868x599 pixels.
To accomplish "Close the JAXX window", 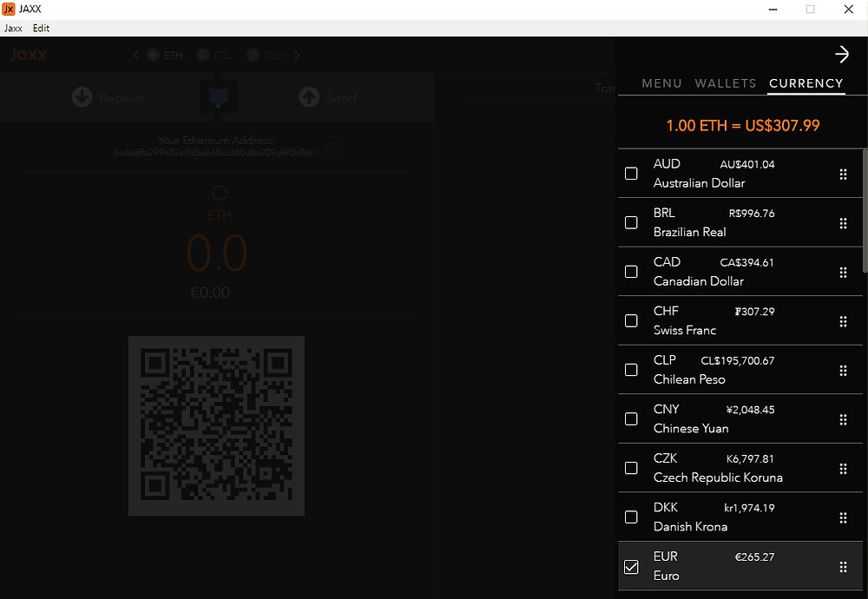I will (x=848, y=10).
